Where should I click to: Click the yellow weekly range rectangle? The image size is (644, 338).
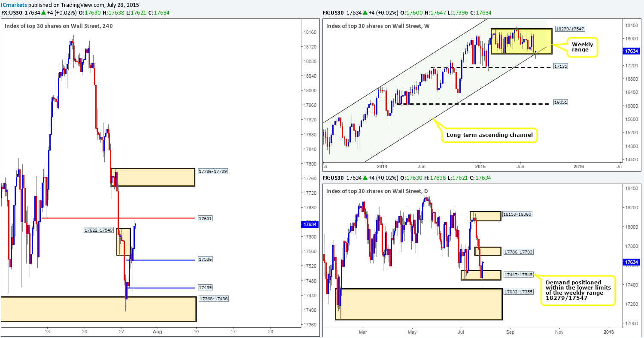pos(521,41)
